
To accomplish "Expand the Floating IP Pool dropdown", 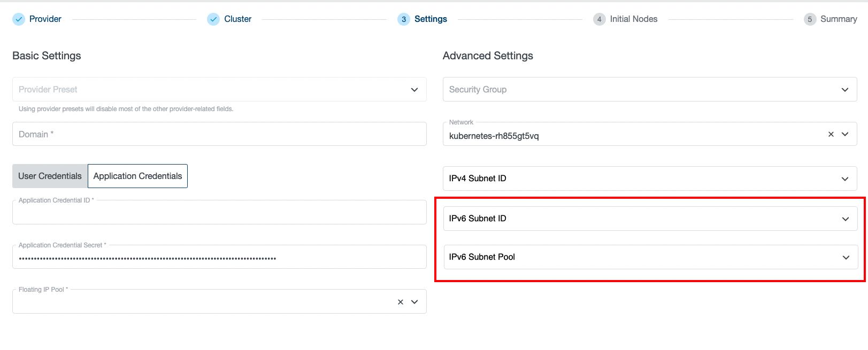I will click(413, 301).
